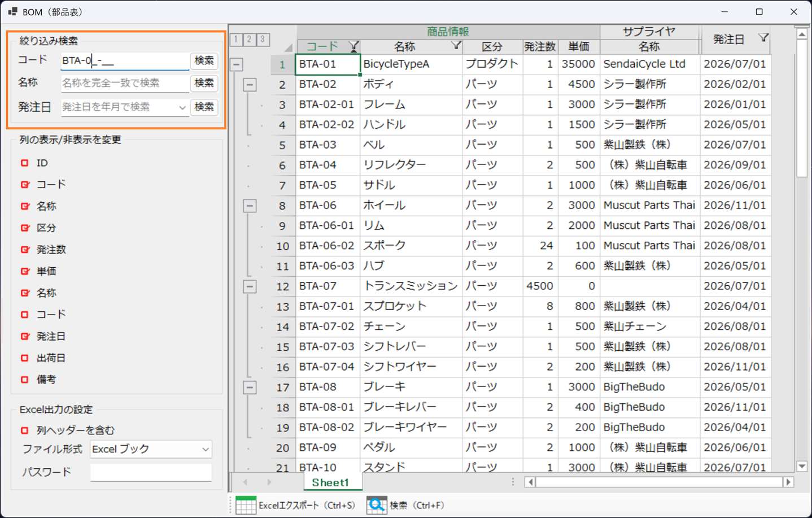
Task: Show outline level 1
Action: click(x=237, y=39)
